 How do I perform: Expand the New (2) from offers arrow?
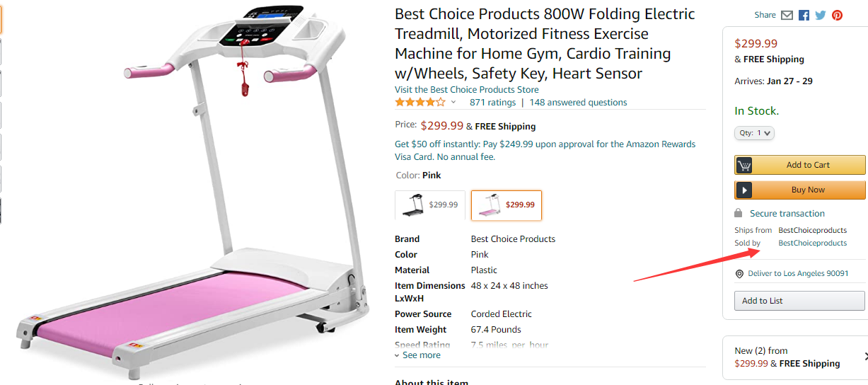coord(865,357)
